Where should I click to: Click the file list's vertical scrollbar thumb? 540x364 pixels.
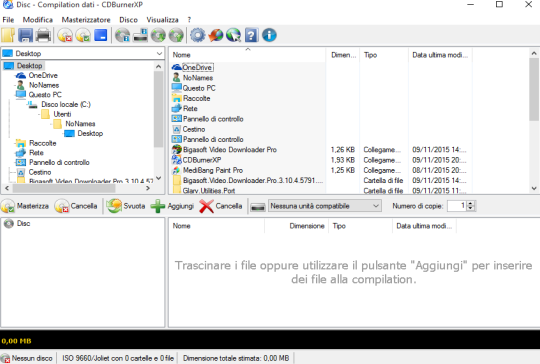(x=534, y=90)
